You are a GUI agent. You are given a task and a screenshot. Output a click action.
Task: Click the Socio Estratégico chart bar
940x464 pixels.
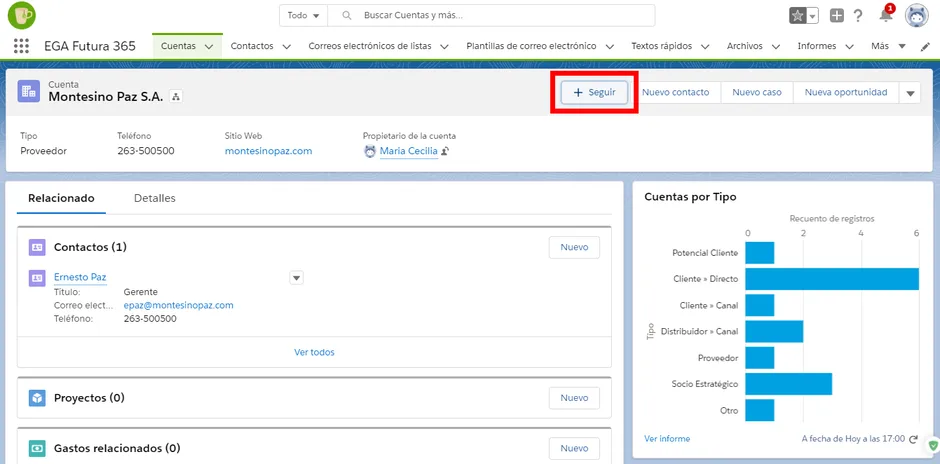[x=789, y=384]
